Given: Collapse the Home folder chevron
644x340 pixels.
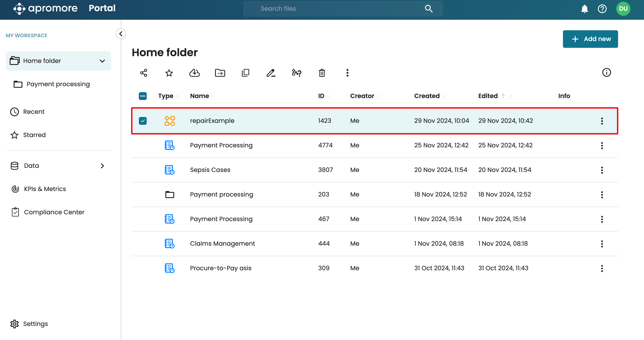Looking at the screenshot, I should click(x=102, y=61).
